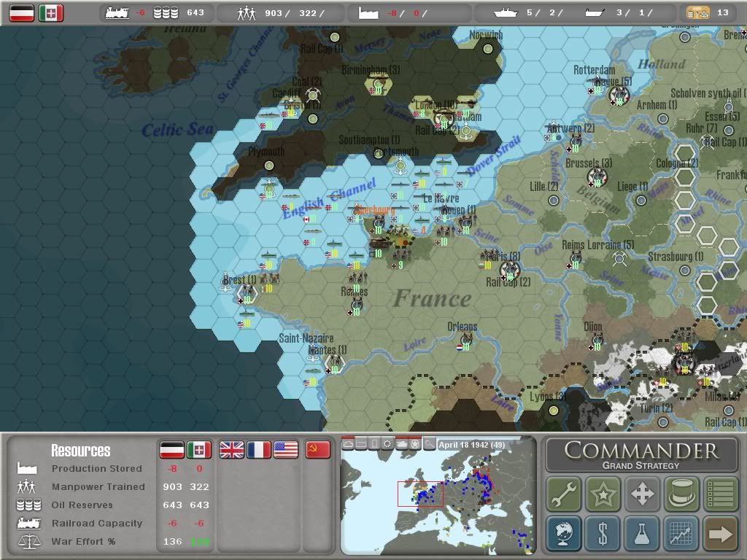747x560 pixels.
Task: Click the "France" country label on the map
Action: tap(432, 298)
